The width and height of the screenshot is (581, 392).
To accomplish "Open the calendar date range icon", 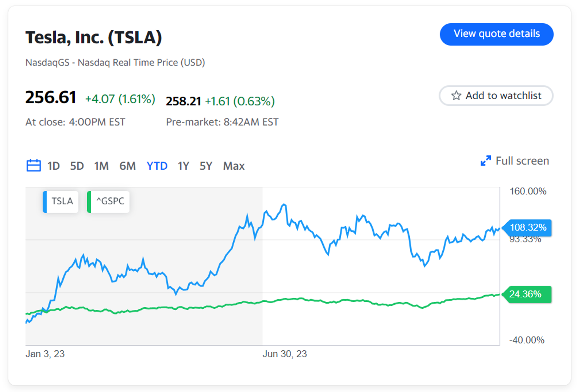I will click(x=34, y=165).
